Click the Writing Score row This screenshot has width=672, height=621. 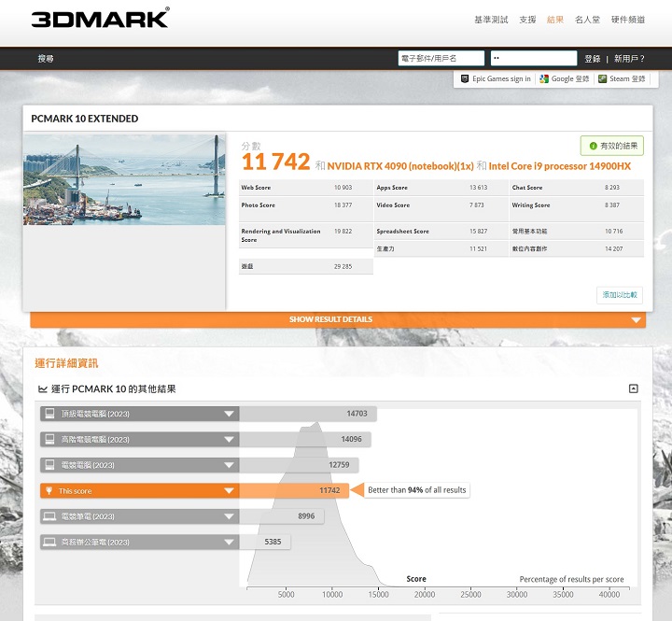pos(577,209)
